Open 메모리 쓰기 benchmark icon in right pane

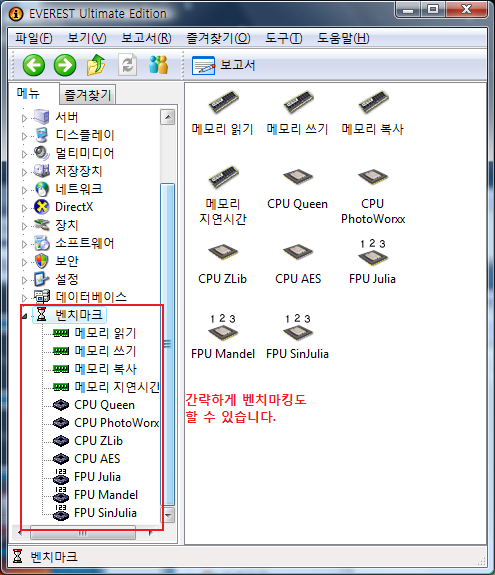[297, 113]
